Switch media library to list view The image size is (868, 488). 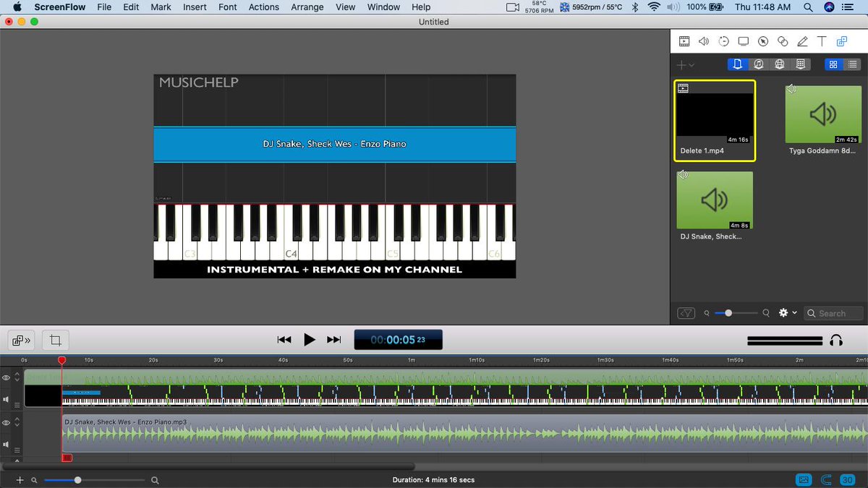click(x=853, y=64)
